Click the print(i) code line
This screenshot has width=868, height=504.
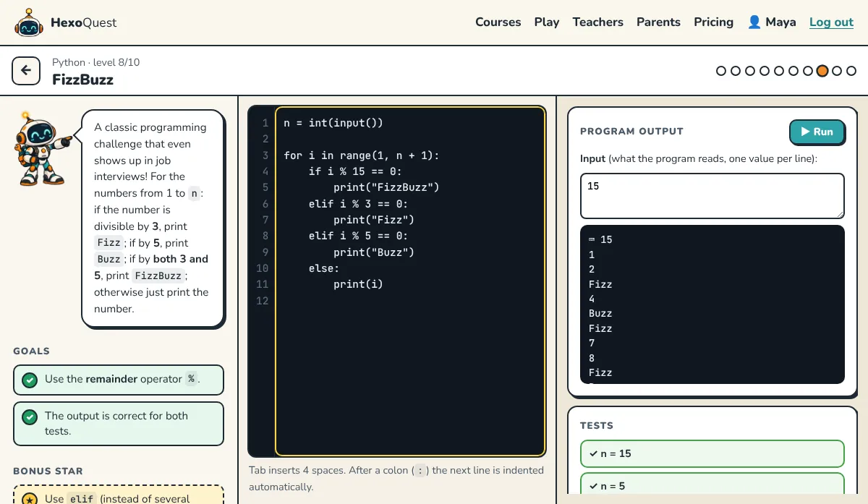pyautogui.click(x=358, y=284)
